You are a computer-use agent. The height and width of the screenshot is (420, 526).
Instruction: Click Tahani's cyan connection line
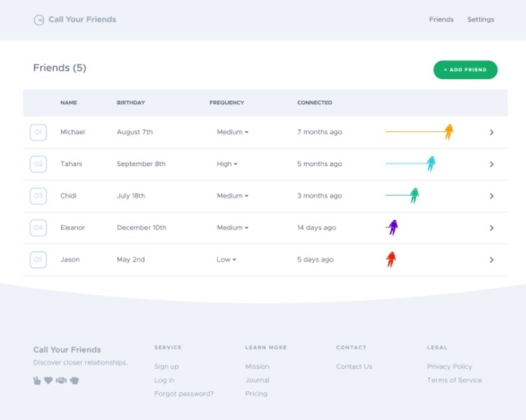click(406, 164)
